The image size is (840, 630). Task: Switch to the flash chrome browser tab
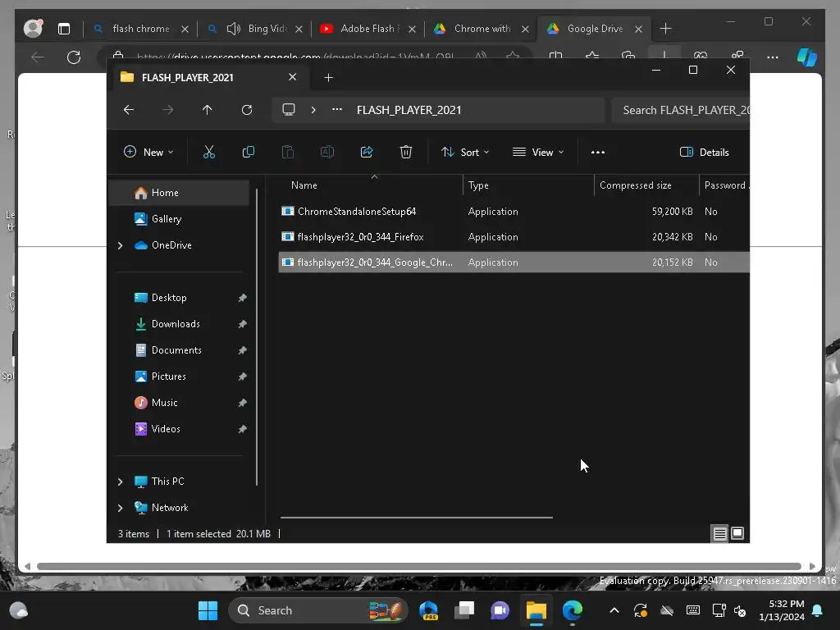coord(141,29)
